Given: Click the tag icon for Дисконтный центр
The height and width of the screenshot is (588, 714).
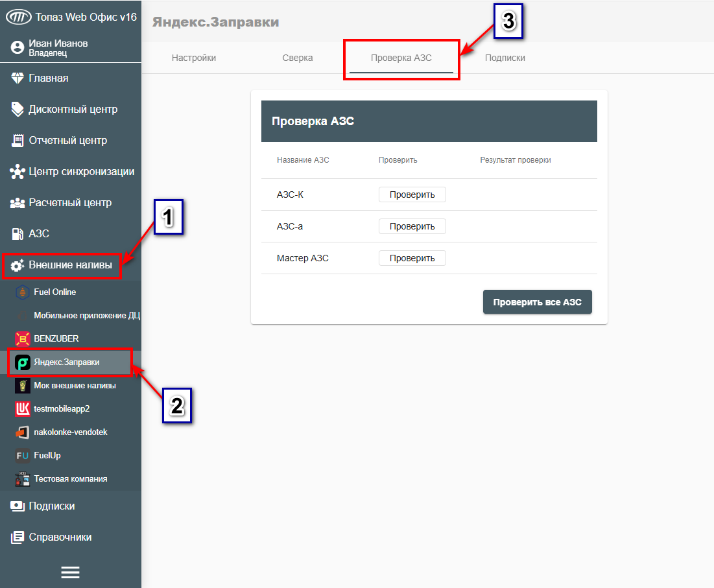Looking at the screenshot, I should pos(18,109).
